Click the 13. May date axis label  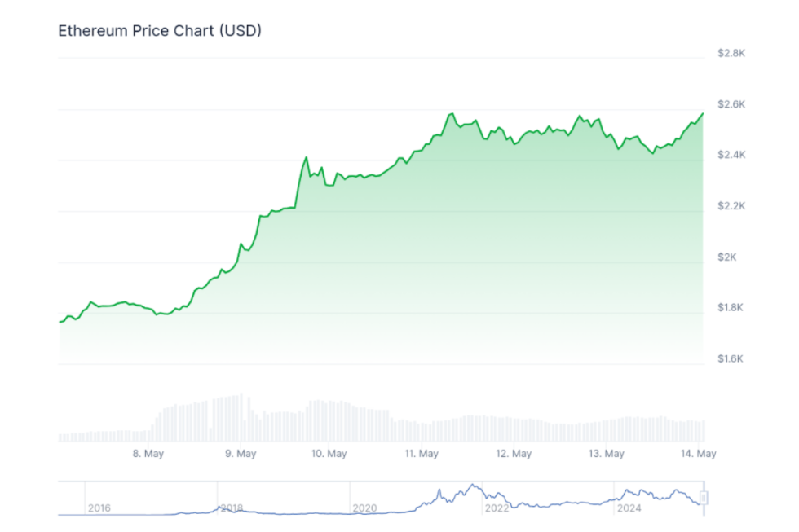606,454
